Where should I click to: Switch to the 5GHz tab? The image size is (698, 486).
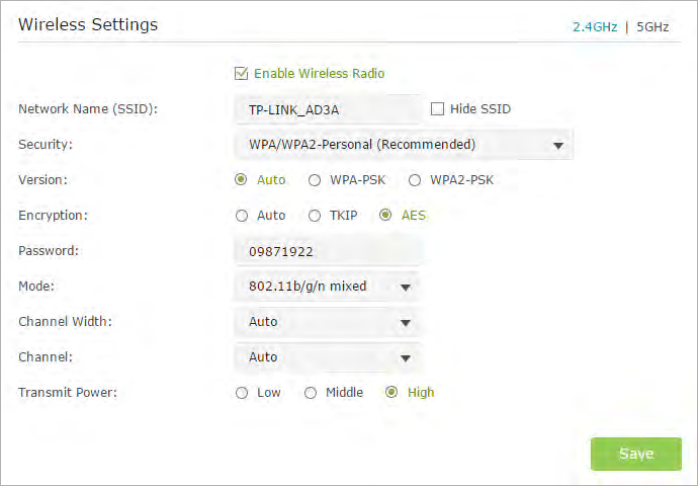[x=651, y=27]
